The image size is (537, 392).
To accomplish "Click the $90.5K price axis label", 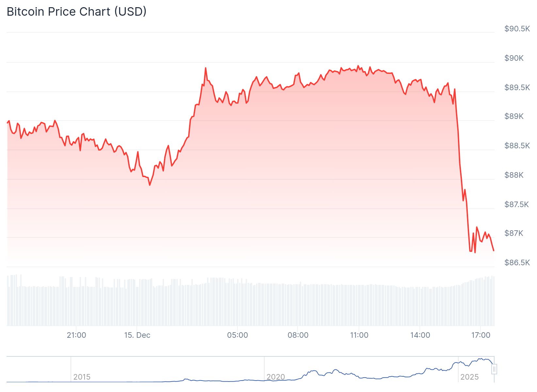I will click(517, 29).
